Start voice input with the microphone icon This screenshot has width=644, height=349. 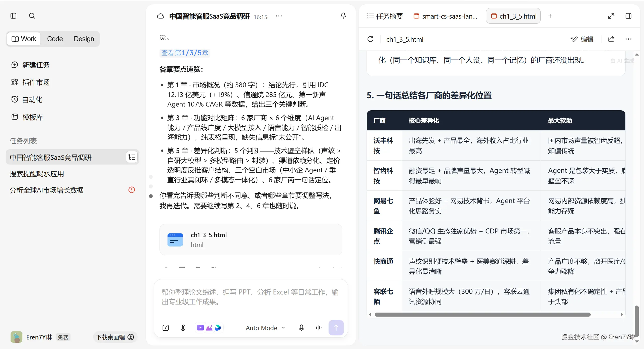[301, 328]
